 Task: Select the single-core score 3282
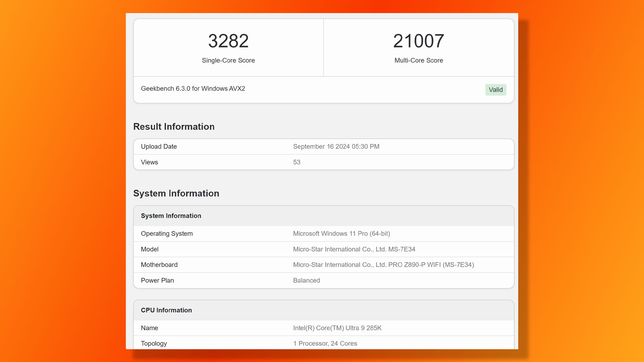(x=228, y=41)
